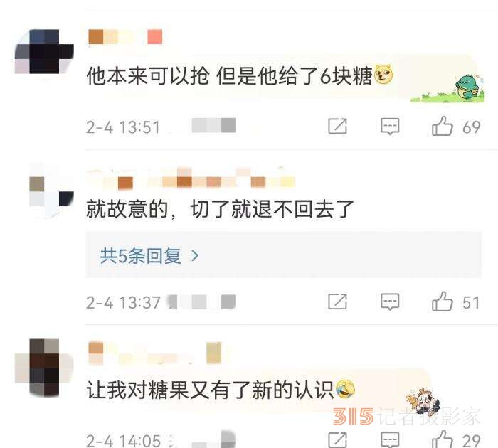Click the green dinosaur comment decoration
Image resolution: width=498 pixels, height=448 pixels.
pyautogui.click(x=467, y=87)
